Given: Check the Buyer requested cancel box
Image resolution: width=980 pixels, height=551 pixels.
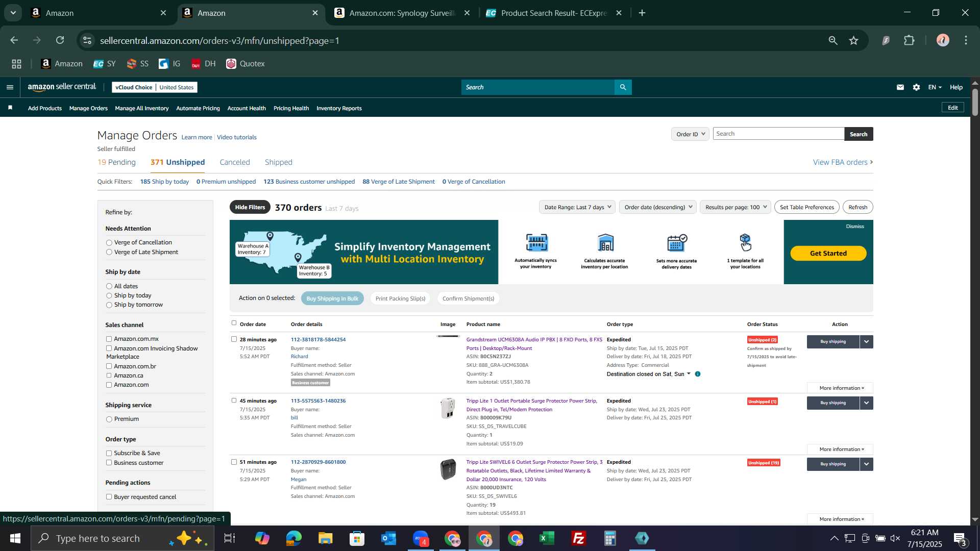Looking at the screenshot, I should point(109,497).
